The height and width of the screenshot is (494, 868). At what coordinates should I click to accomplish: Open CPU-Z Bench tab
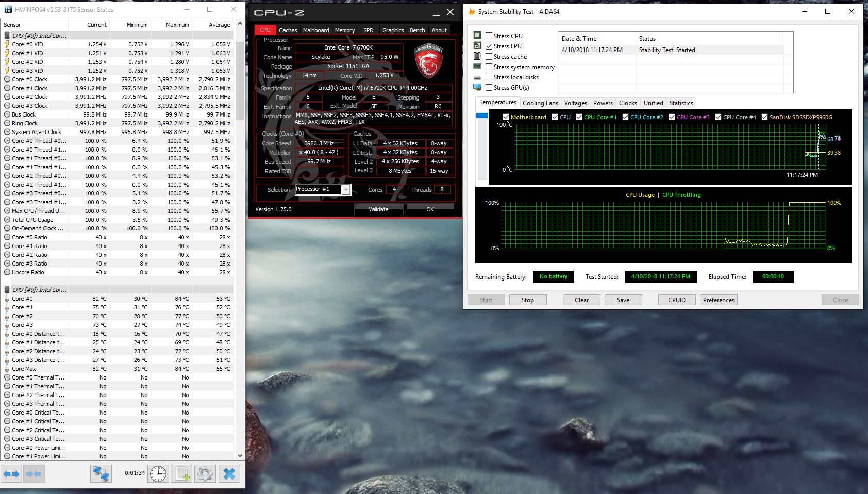pyautogui.click(x=417, y=30)
